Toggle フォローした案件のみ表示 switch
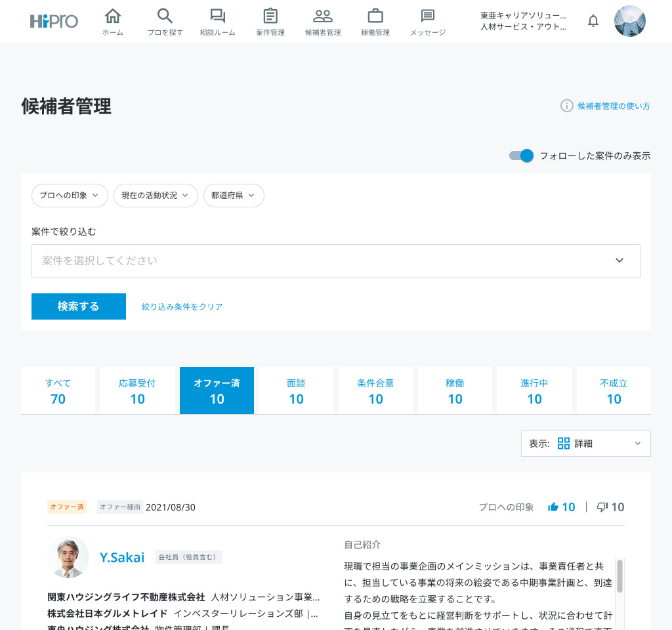Screen dimensions: 672x630 (x=522, y=156)
